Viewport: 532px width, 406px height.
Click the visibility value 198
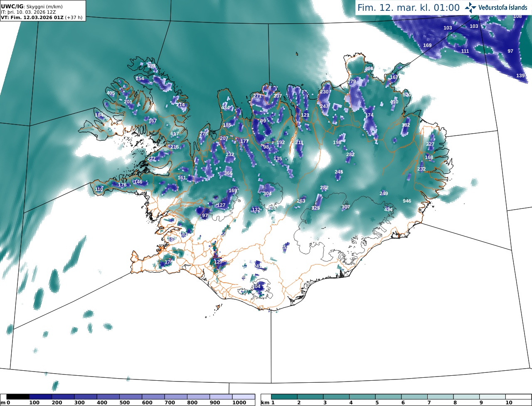pos(337,142)
